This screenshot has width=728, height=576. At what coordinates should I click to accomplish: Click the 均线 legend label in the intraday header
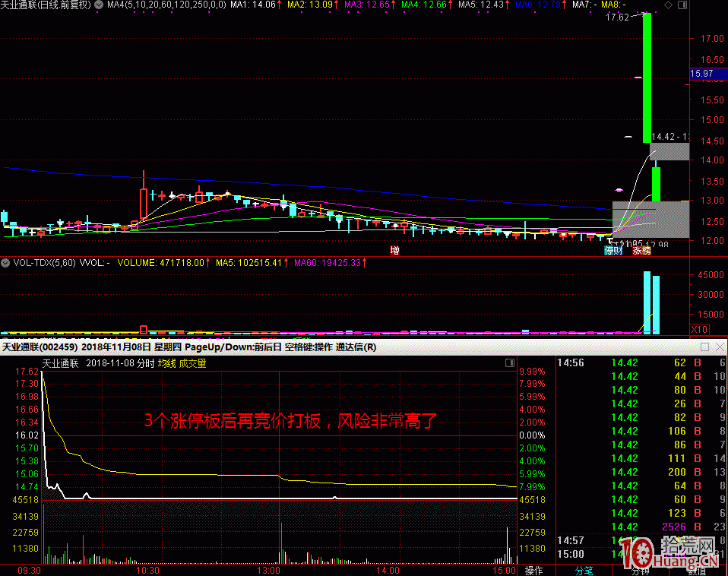[x=166, y=363]
